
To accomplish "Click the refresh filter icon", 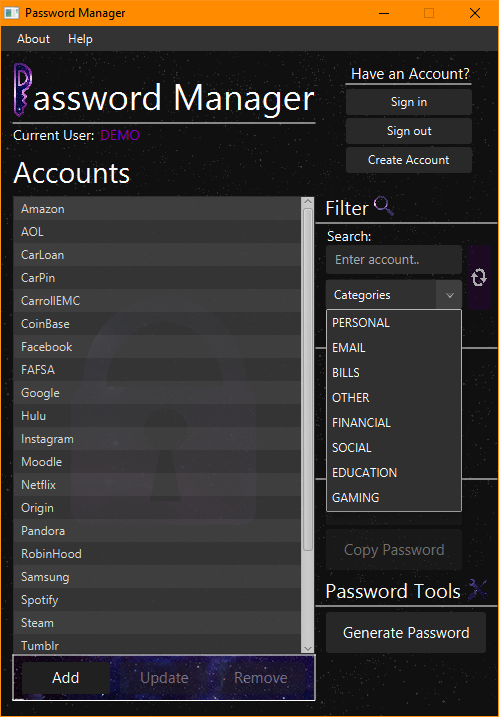I will 479,277.
